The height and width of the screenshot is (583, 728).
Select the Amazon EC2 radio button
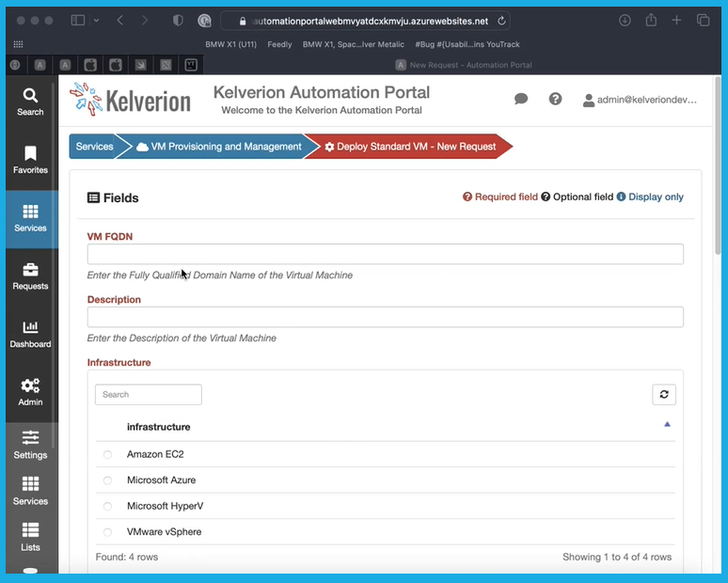point(107,454)
